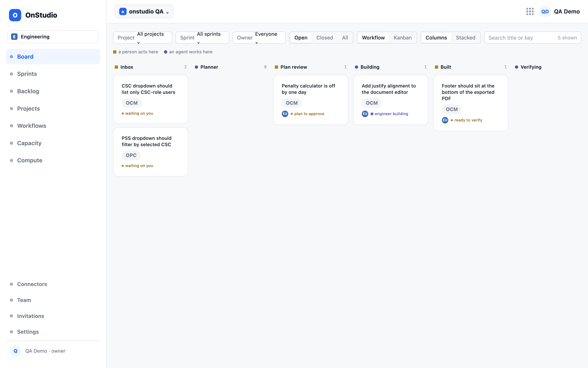Expand the onstudio QA workspace switcher

pyautogui.click(x=144, y=11)
